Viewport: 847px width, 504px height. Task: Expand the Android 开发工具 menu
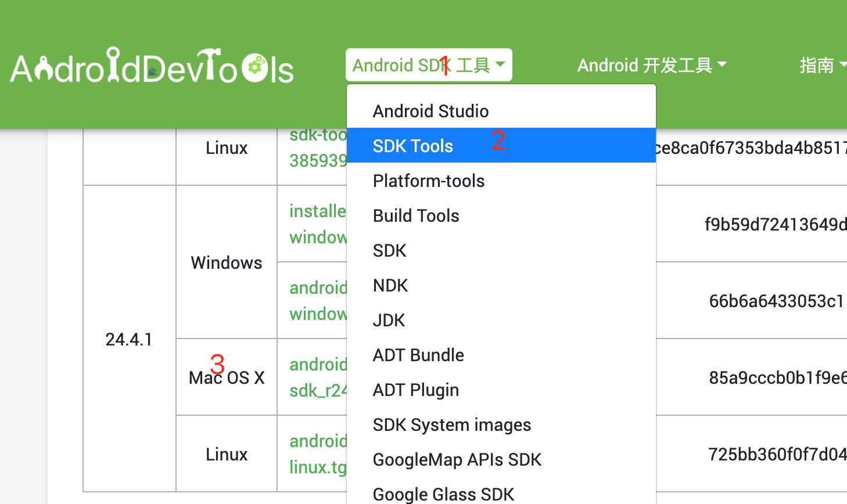point(652,65)
